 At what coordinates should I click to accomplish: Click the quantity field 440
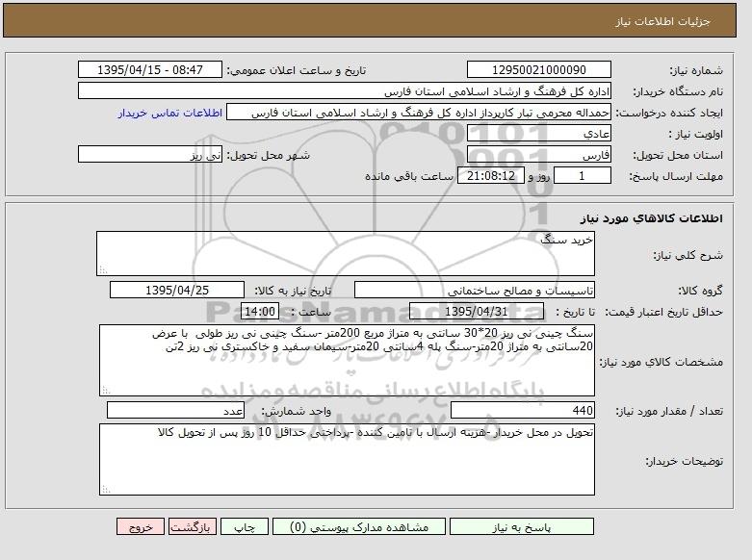coord(523,411)
